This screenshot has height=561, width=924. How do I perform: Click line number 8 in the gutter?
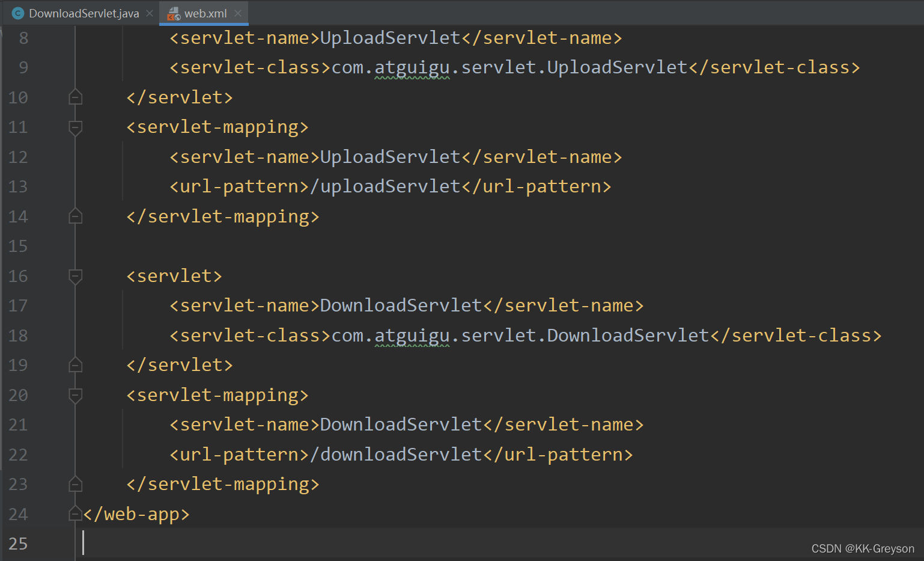coord(23,38)
